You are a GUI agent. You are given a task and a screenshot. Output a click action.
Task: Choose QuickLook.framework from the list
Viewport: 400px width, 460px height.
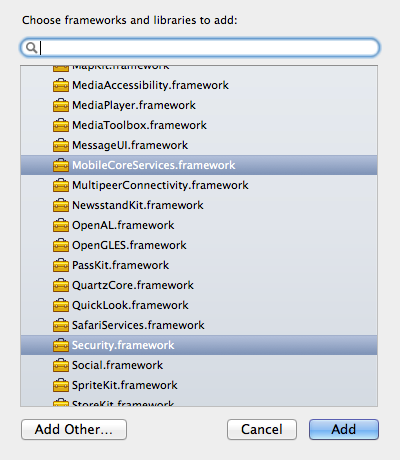(x=199, y=305)
